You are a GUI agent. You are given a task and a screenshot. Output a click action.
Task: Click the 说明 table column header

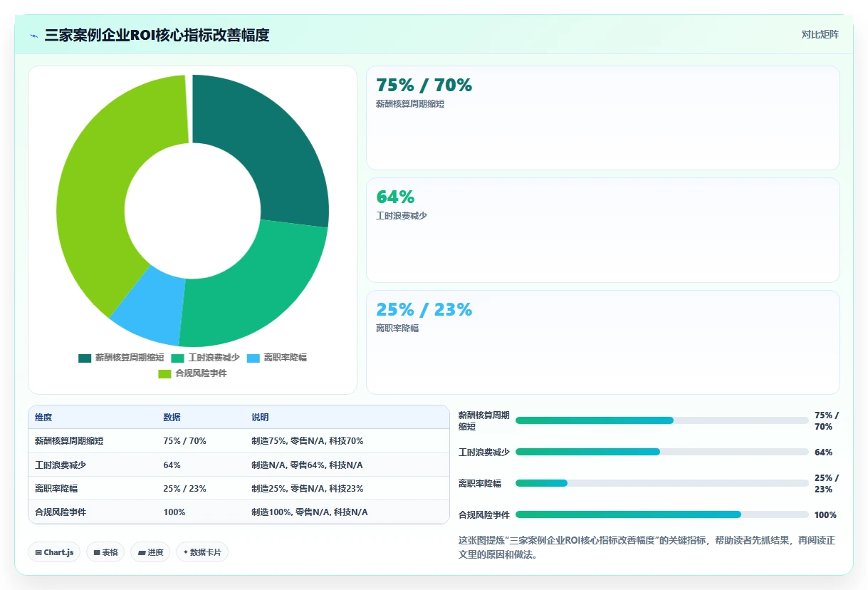pos(260,418)
